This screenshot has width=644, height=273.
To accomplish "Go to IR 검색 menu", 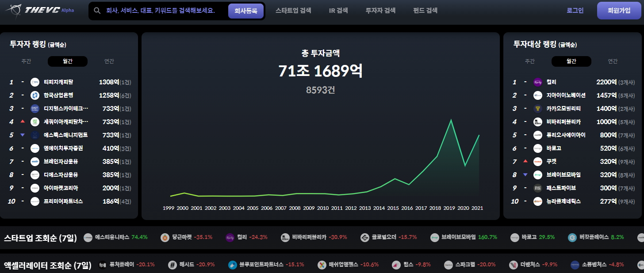I will (338, 11).
